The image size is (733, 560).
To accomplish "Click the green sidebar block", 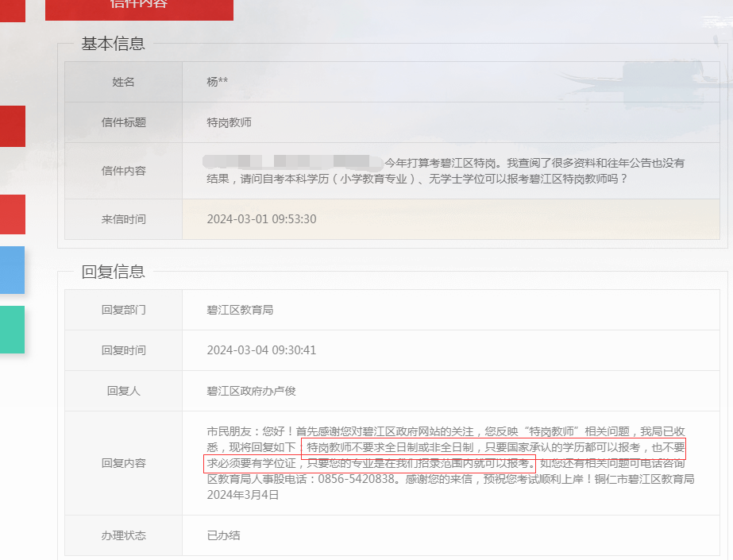I will 12,330.
